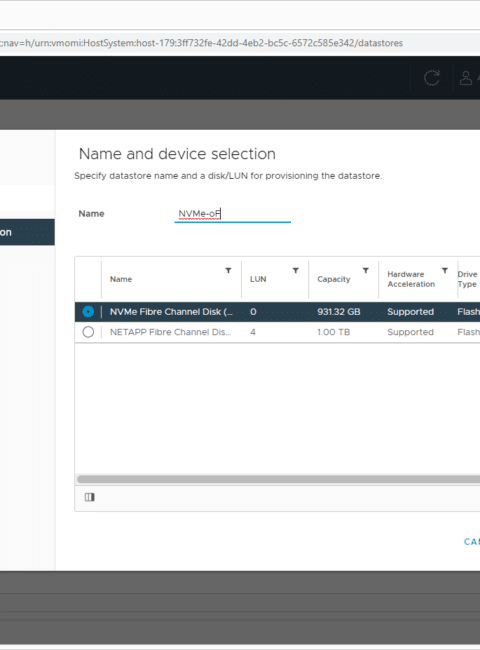Sort by the Hardware Acceleration header
Image resolution: width=480 pixels, height=650 pixels.
tap(411, 279)
